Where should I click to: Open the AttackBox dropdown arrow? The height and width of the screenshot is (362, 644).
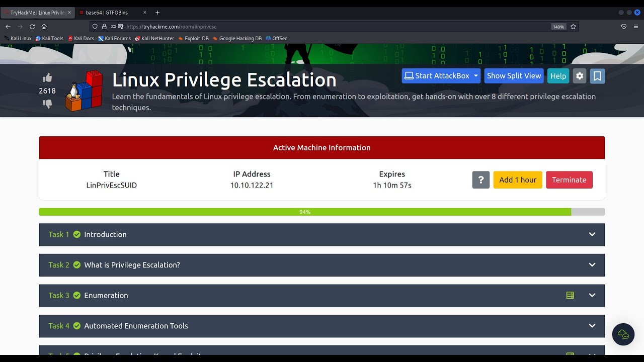(x=476, y=76)
